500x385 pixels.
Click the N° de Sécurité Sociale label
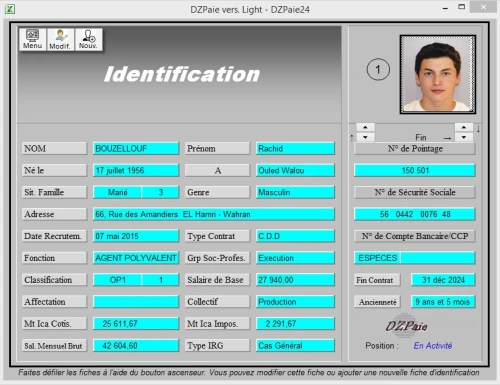pyautogui.click(x=415, y=192)
